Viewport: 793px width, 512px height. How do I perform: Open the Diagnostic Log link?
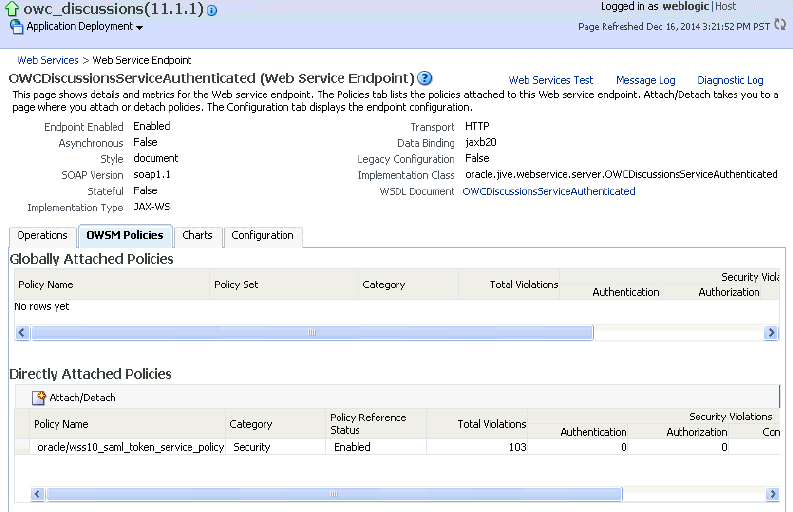730,80
